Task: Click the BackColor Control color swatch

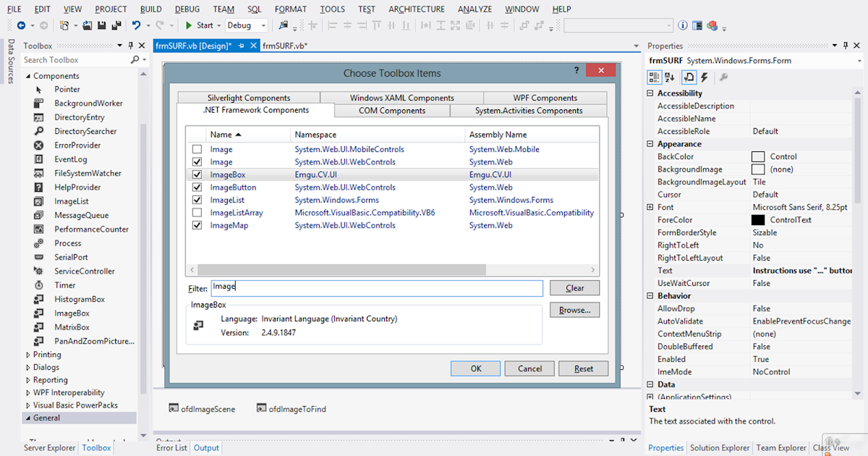Action: point(758,156)
